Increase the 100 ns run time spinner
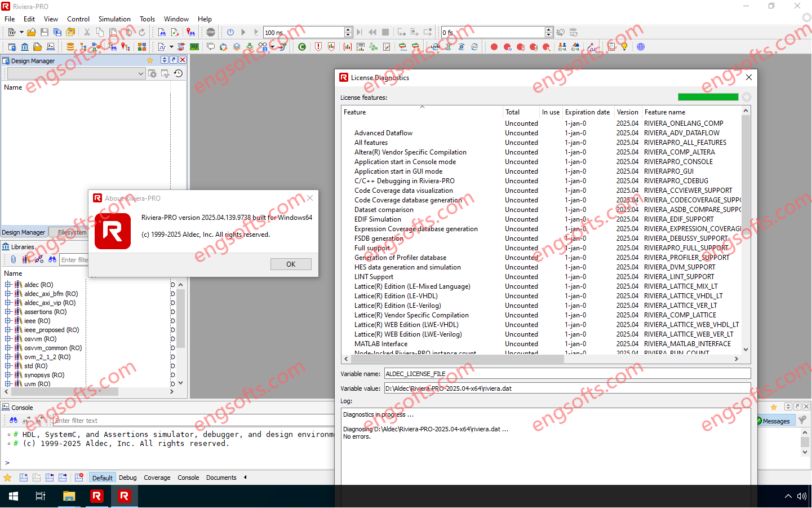Image resolution: width=812 pixels, height=508 pixels. (348, 30)
